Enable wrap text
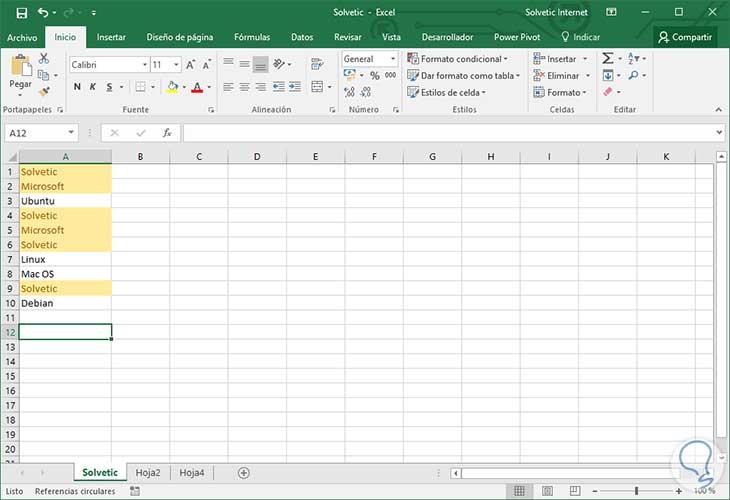The height and width of the screenshot is (500, 730). coord(317,64)
